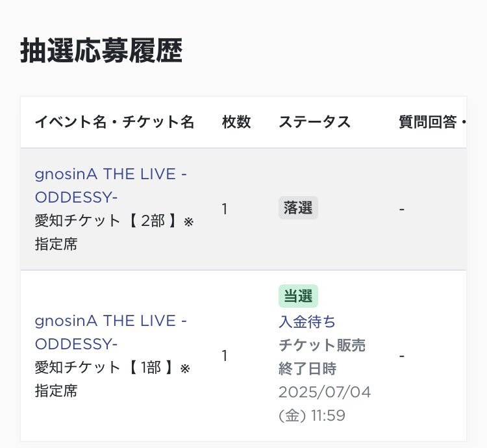Image resolution: width=487 pixels, height=448 pixels.
Task: Click the ticket count in the 2部 row
Action: (225, 209)
